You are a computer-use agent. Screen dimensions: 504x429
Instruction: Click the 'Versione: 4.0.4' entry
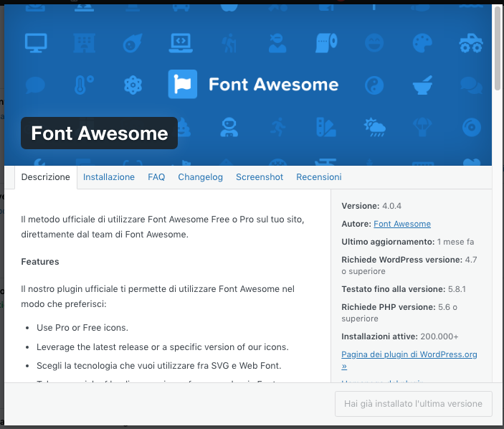[x=371, y=206]
